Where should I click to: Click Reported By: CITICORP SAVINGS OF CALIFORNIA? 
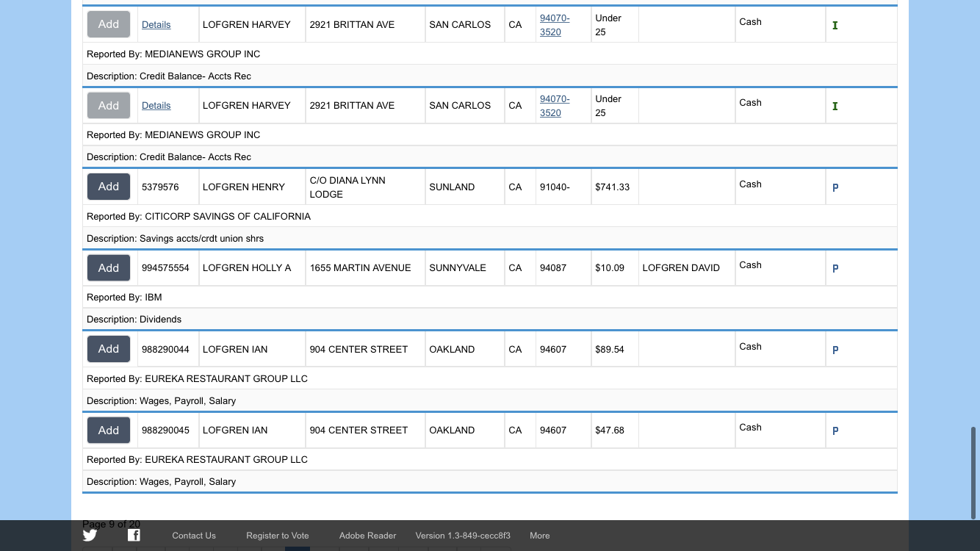(x=198, y=217)
